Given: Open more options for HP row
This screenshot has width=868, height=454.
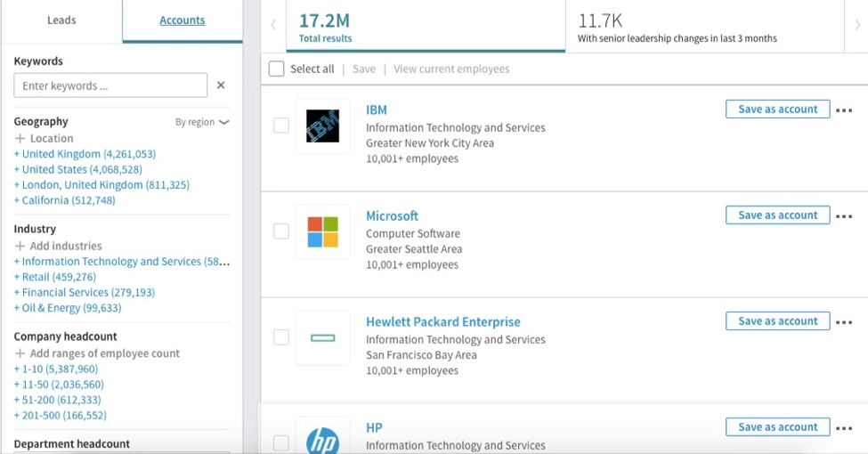Looking at the screenshot, I should [844, 427].
